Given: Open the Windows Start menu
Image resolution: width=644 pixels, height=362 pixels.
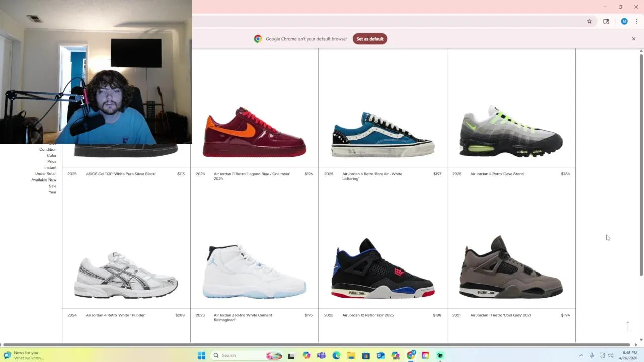Looking at the screenshot, I should coord(201,355).
